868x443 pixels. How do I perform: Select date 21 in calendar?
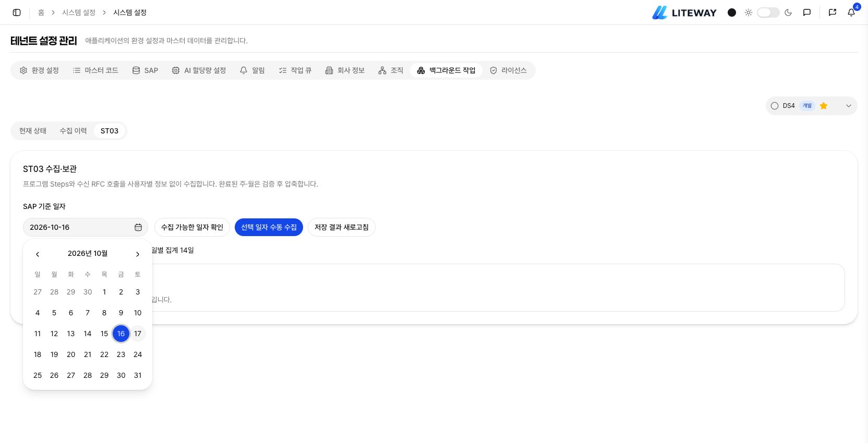click(88, 354)
